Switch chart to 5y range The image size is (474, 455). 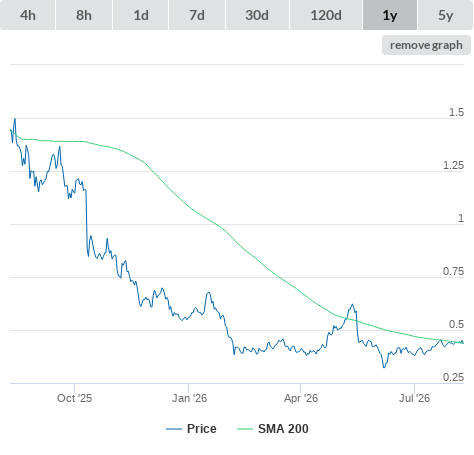click(x=446, y=15)
